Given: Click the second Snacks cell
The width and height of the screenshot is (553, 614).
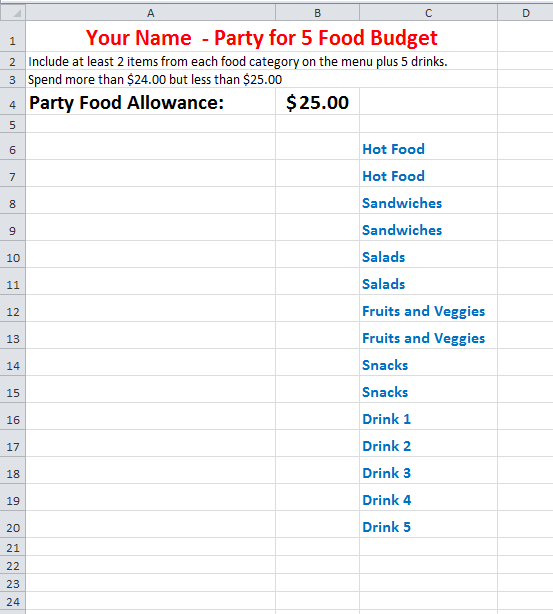Looking at the screenshot, I should (x=428, y=390).
